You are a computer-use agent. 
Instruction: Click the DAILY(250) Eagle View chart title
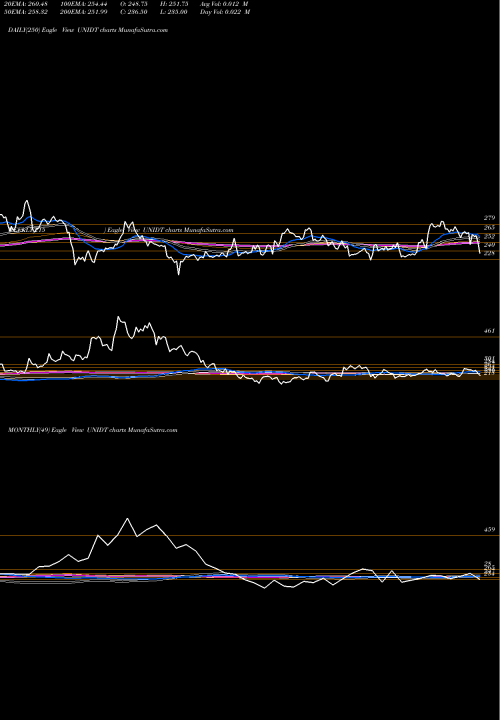[x=88, y=30]
